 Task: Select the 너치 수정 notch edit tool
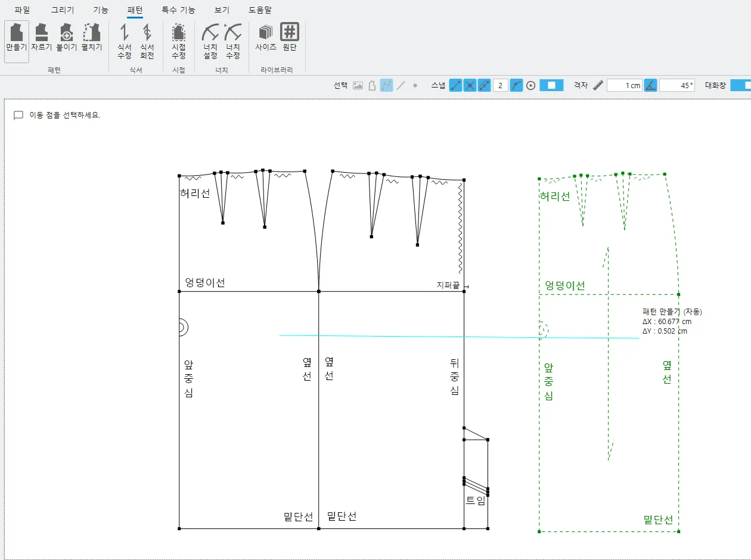coord(233,41)
